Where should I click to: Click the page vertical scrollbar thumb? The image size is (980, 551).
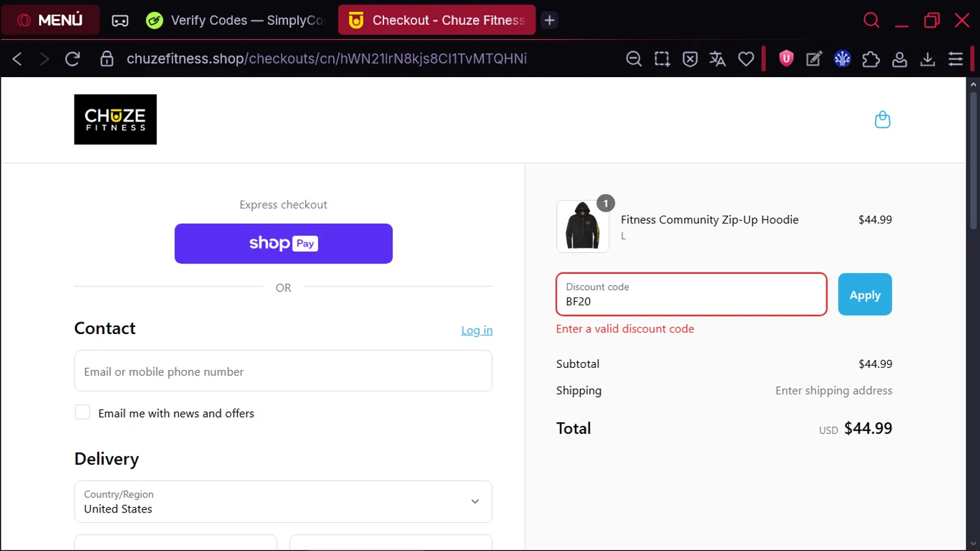point(973,160)
